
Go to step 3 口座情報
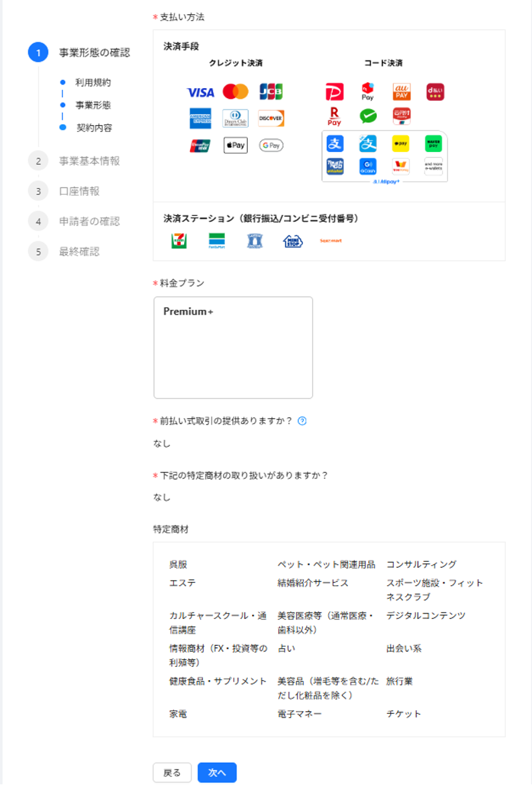pyautogui.click(x=64, y=192)
